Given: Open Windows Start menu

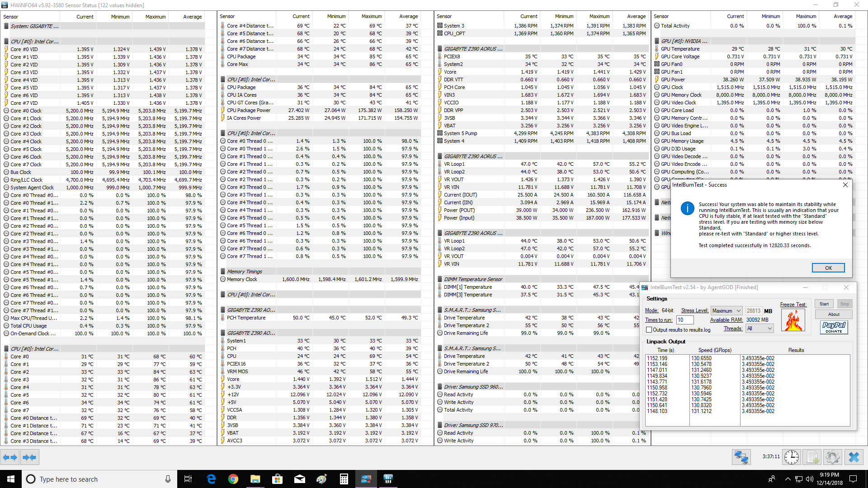Looking at the screenshot, I should point(11,479).
